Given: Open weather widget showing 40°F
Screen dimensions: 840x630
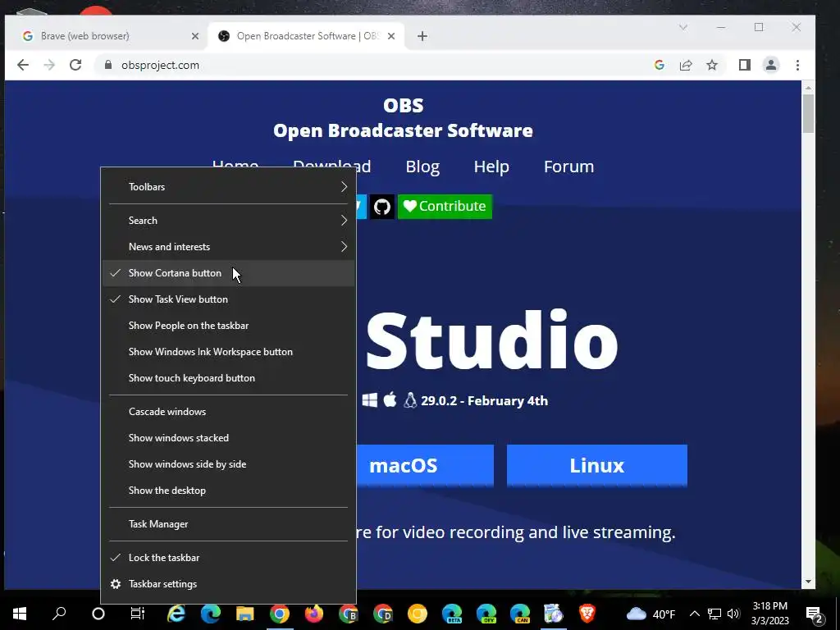Looking at the screenshot, I should point(651,614).
